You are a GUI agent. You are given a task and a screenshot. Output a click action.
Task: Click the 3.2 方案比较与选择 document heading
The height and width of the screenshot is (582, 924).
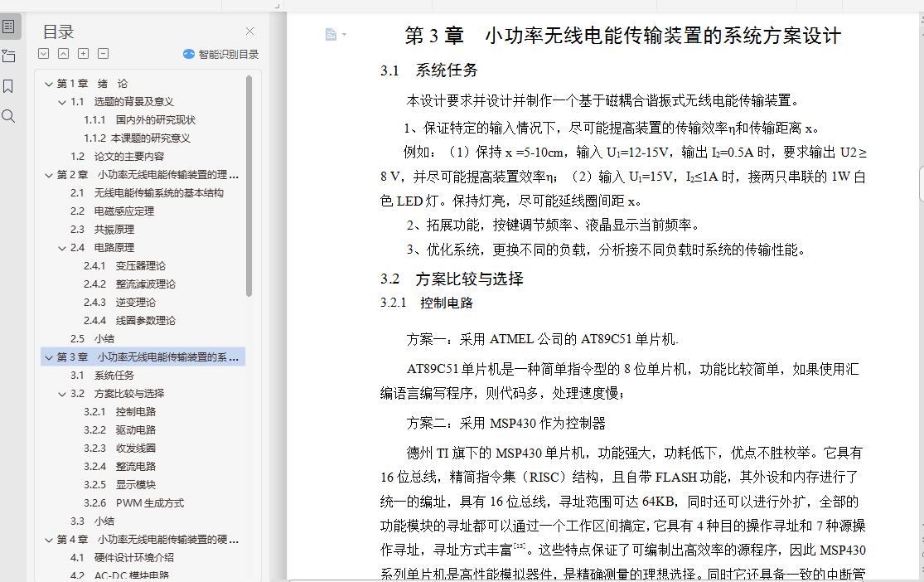click(x=452, y=279)
